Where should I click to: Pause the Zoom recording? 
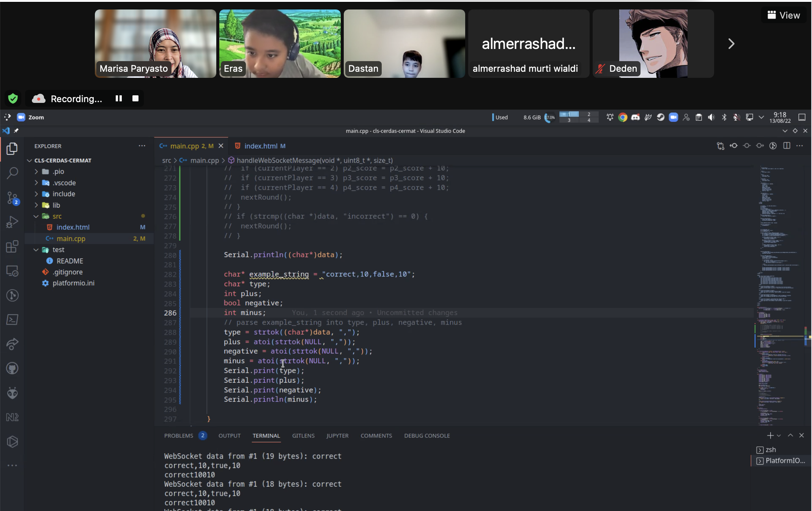[119, 99]
